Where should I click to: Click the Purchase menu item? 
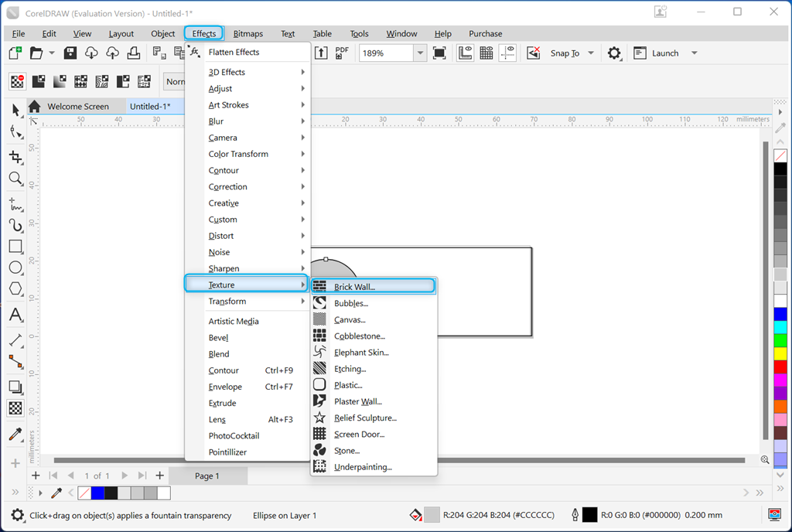click(x=486, y=34)
